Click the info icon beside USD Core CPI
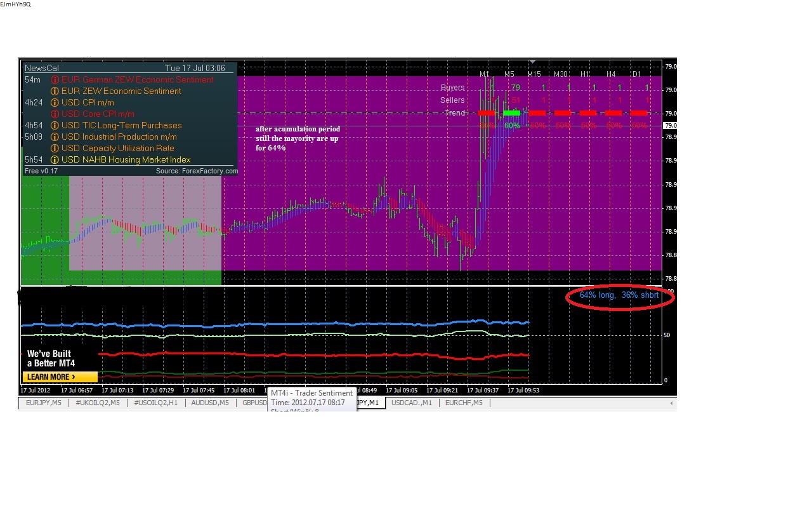This screenshot has height=508, width=812. click(x=55, y=114)
